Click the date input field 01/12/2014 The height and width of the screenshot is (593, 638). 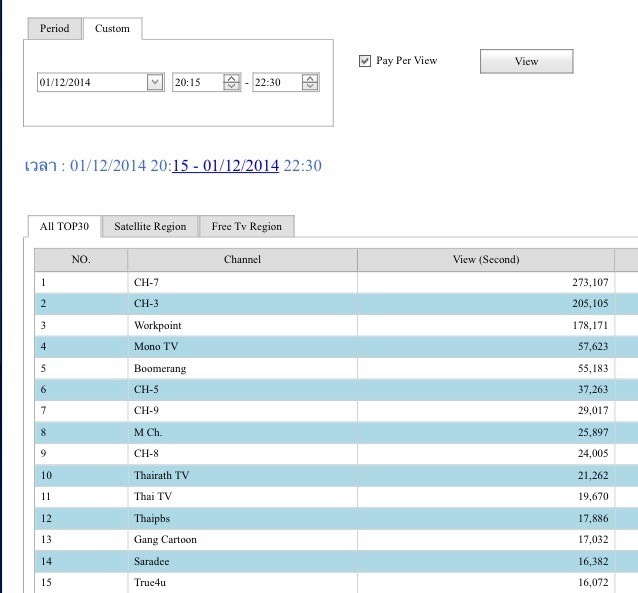pos(91,83)
